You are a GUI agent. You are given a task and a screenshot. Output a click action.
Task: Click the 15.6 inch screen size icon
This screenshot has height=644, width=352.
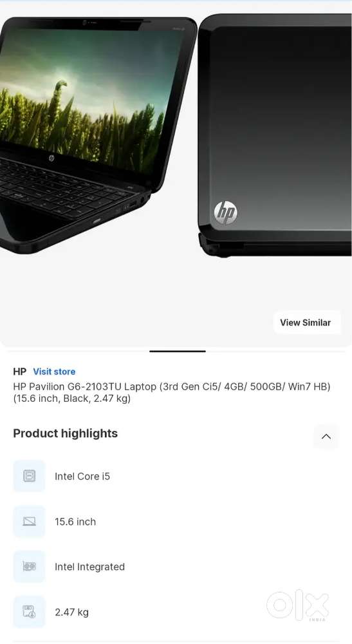29,521
